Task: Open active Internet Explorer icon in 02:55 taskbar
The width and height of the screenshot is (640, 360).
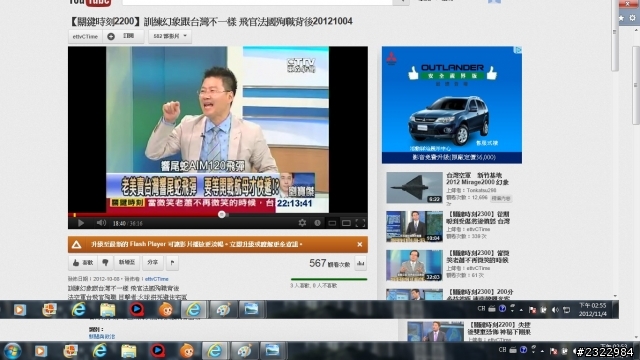Action: (x=193, y=309)
